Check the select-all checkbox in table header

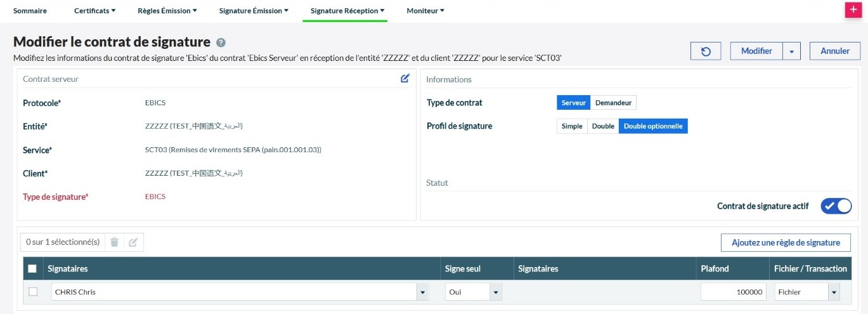pyautogui.click(x=32, y=269)
